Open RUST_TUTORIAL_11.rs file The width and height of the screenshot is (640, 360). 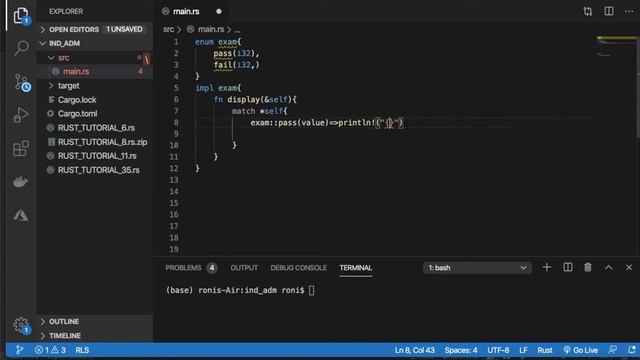pos(96,156)
